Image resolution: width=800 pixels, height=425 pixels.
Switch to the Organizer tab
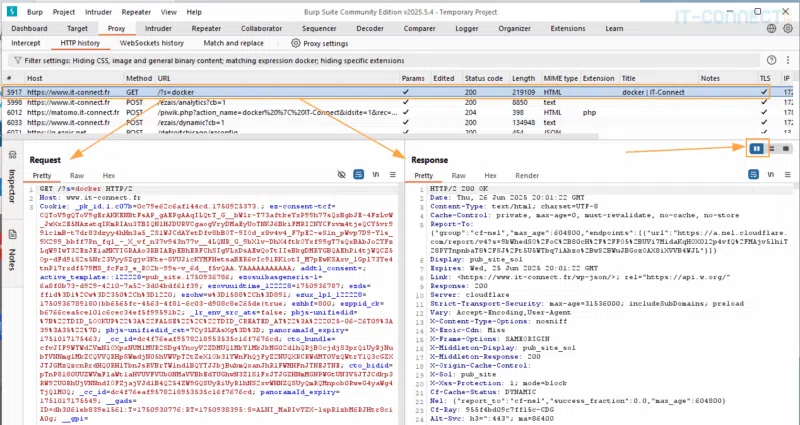click(514, 29)
